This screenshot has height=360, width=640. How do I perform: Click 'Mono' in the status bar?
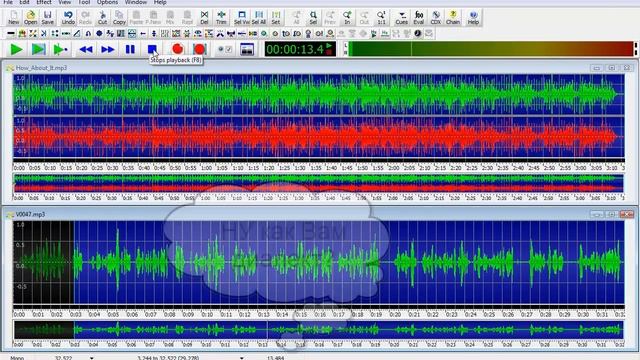17,358
